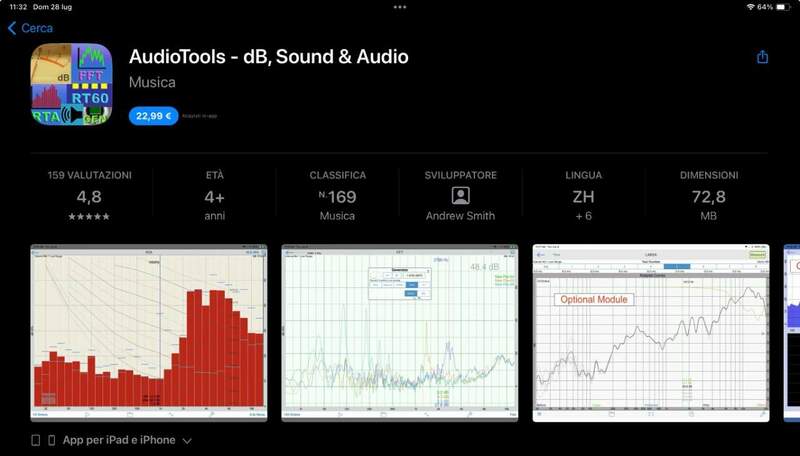Open the FFT spectrum screenshot

tap(400, 332)
